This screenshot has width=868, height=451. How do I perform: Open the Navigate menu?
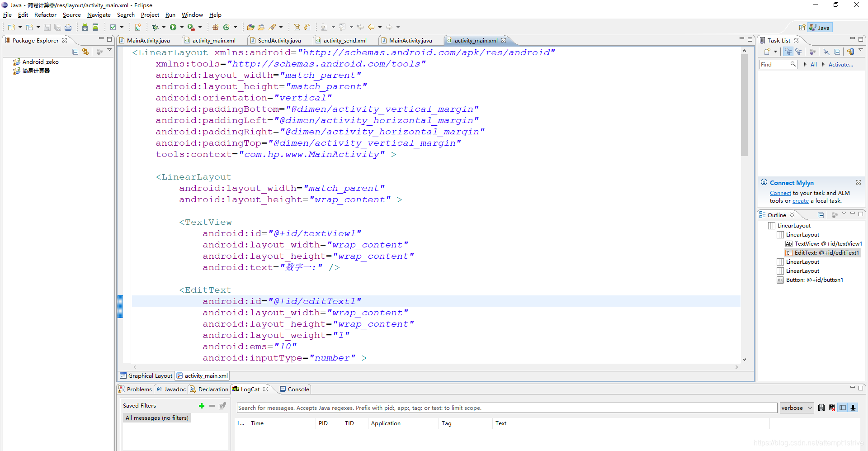tap(99, 15)
